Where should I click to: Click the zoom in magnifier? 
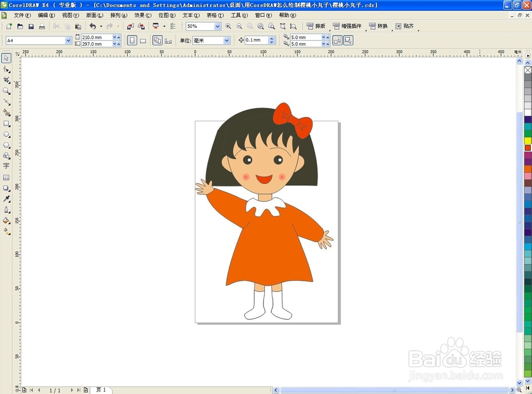[x=228, y=26]
